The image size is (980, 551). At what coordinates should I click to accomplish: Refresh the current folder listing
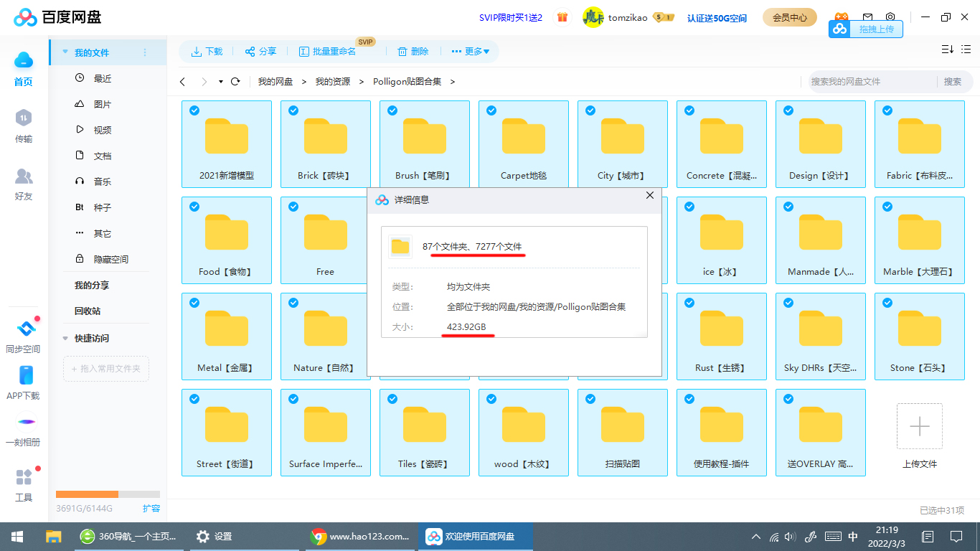[235, 82]
